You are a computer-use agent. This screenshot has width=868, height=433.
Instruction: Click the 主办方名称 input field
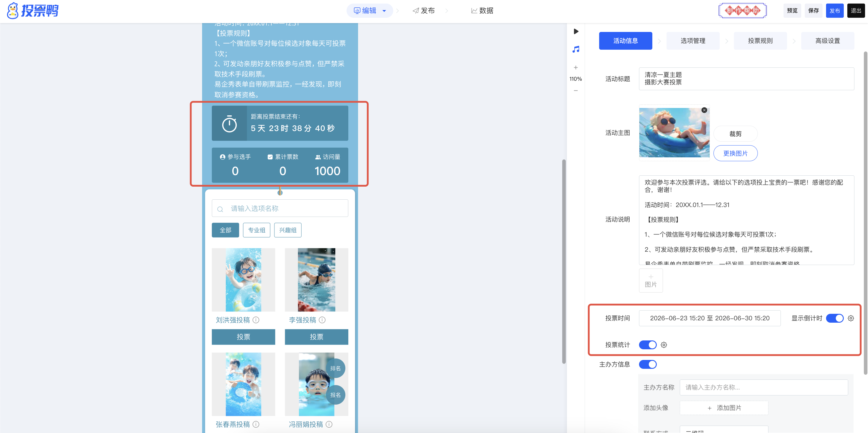(x=763, y=387)
